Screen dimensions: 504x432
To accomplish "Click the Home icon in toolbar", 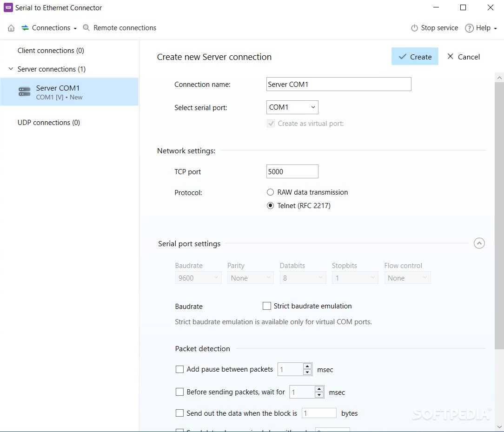I will [x=11, y=28].
